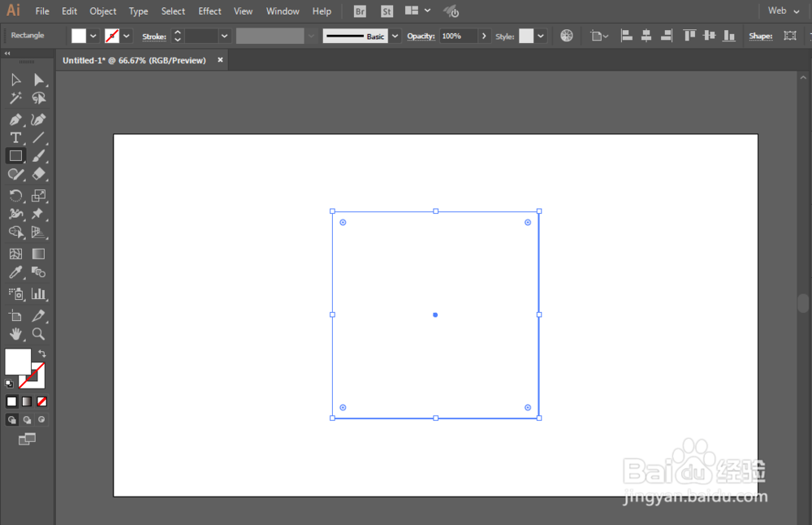This screenshot has width=812, height=525.
Task: Open Adobe Bridge via Br icon
Action: pos(360,11)
